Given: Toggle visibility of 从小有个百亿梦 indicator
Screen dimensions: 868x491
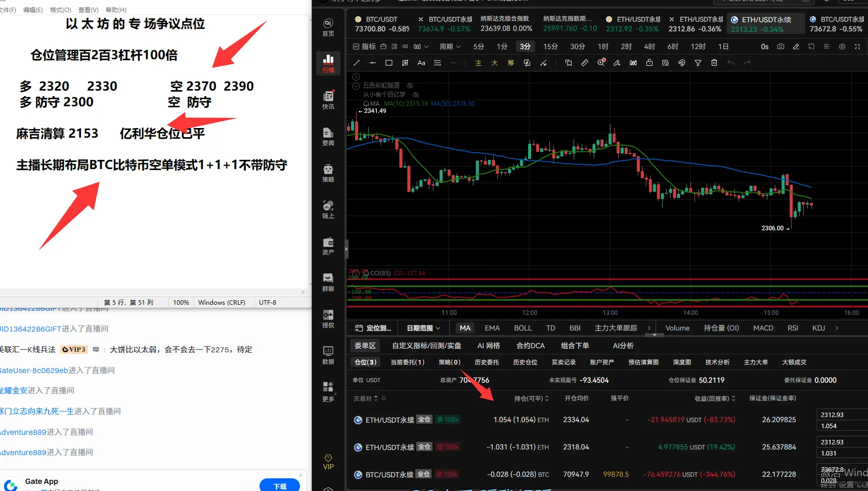Looking at the screenshot, I should [x=416, y=95].
